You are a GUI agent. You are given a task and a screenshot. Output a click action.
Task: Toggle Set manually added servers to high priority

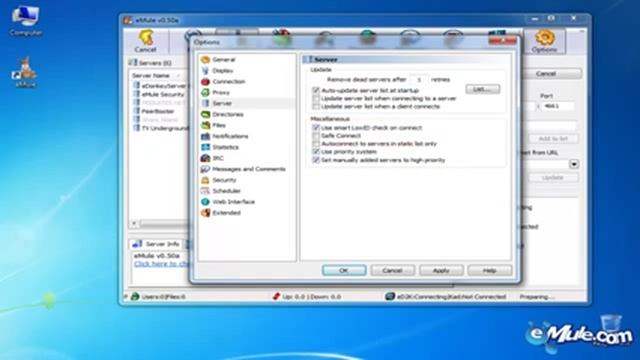(x=316, y=160)
